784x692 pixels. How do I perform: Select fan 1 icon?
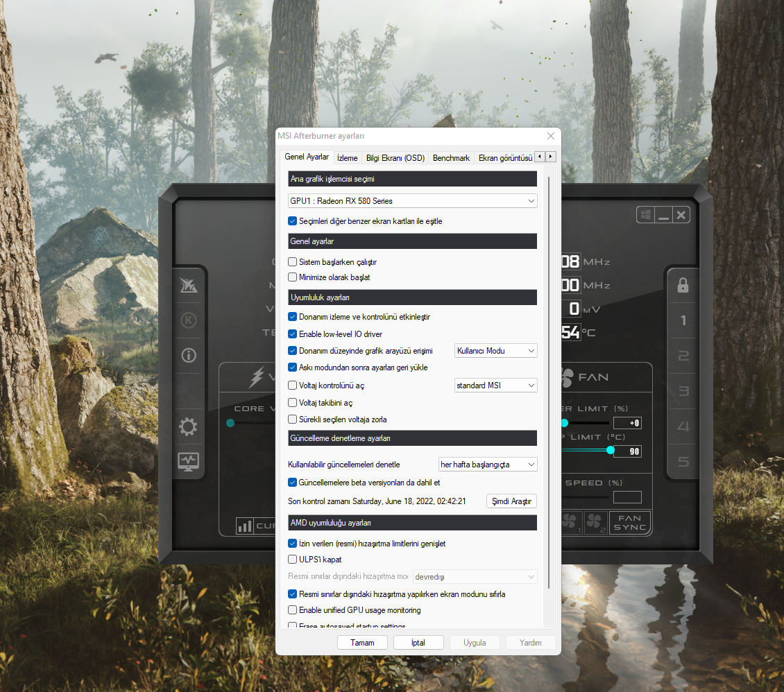coord(570,522)
